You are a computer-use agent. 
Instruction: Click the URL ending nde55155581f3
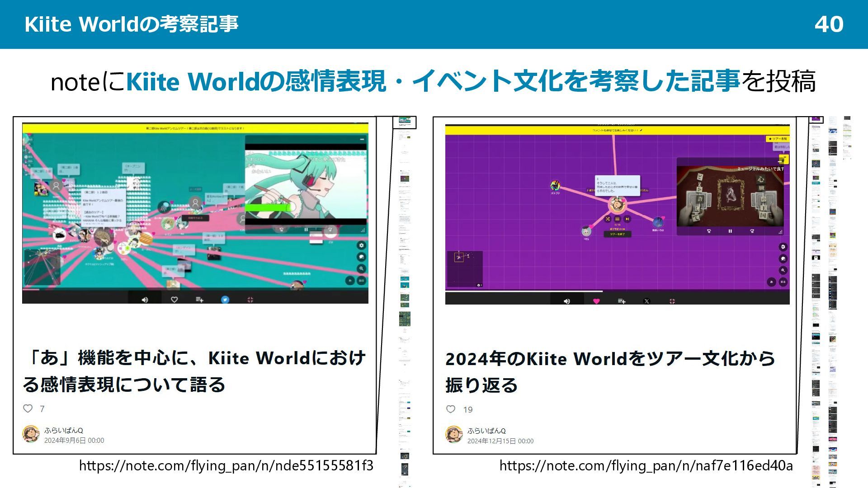point(226,465)
